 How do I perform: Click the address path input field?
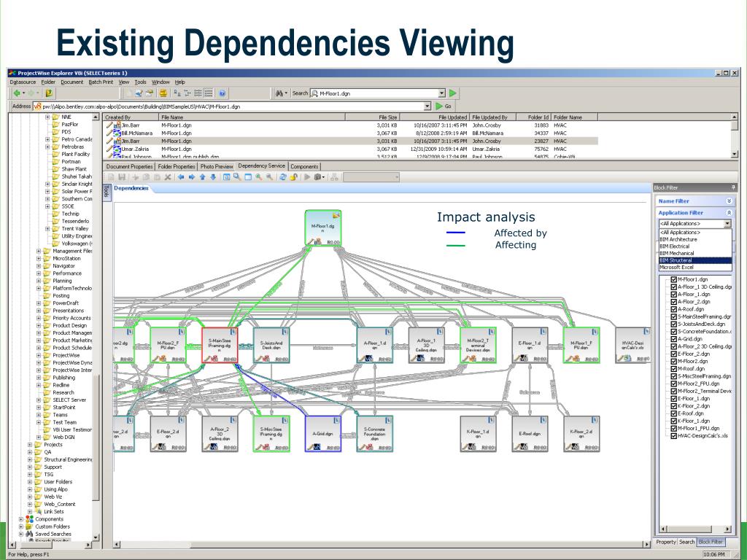[x=233, y=106]
